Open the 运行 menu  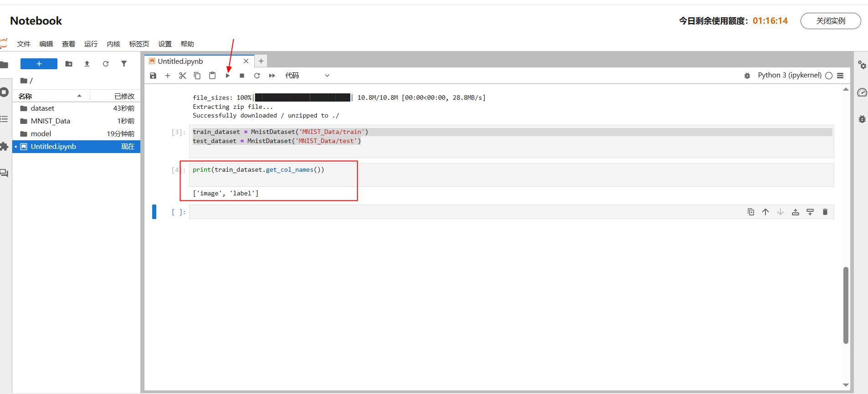[x=91, y=44]
